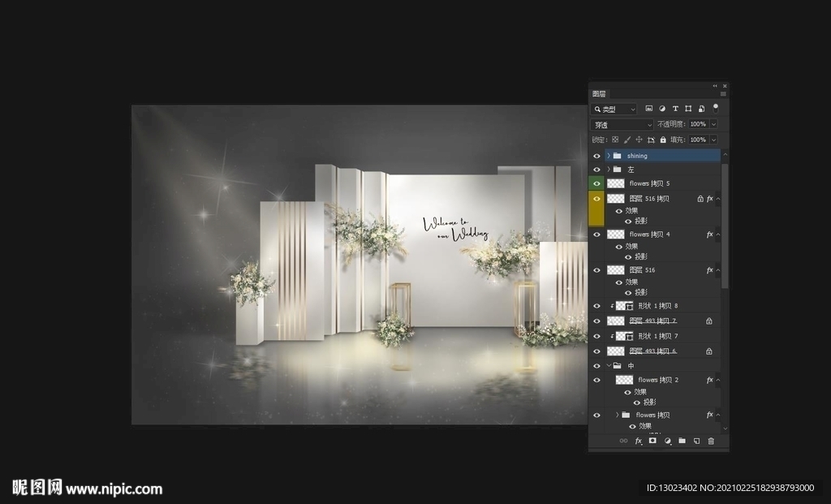Open the 图层 panel tab
This screenshot has height=504, width=831.
[599, 94]
